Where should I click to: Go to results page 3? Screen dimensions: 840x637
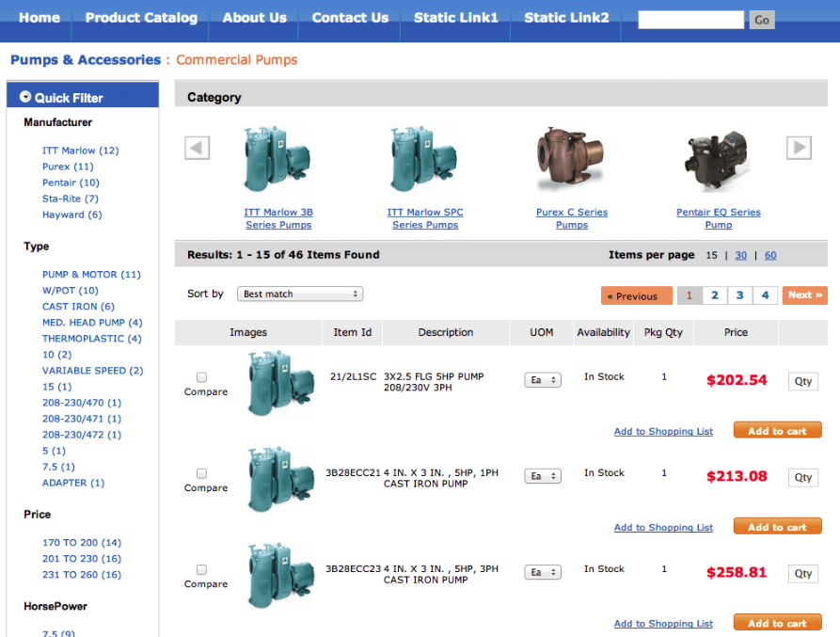point(740,295)
